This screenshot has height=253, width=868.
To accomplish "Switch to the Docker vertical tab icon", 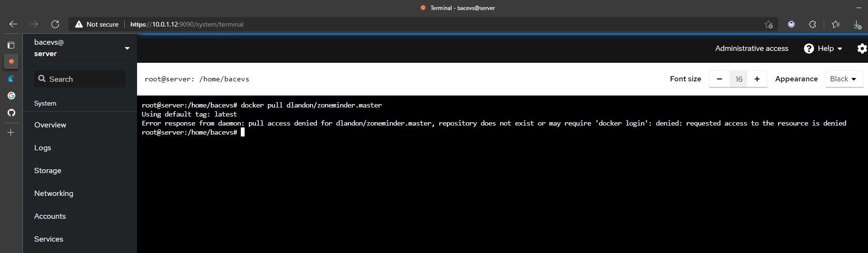I will (x=11, y=78).
